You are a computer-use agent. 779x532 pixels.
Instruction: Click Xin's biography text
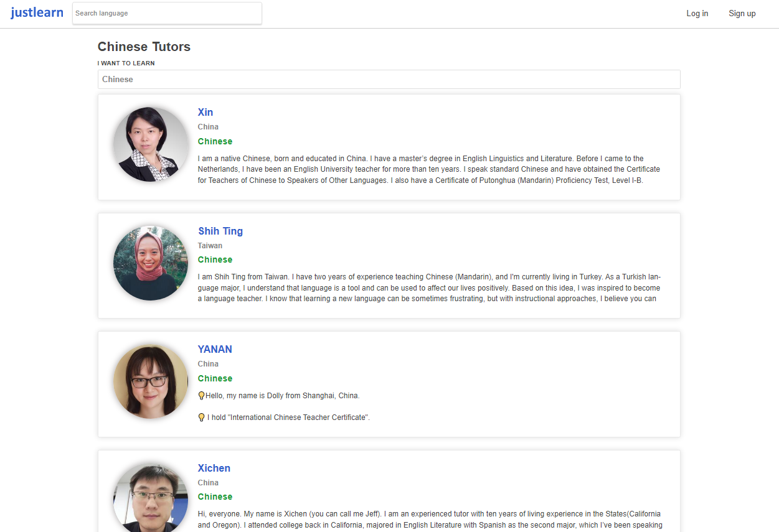(428, 169)
